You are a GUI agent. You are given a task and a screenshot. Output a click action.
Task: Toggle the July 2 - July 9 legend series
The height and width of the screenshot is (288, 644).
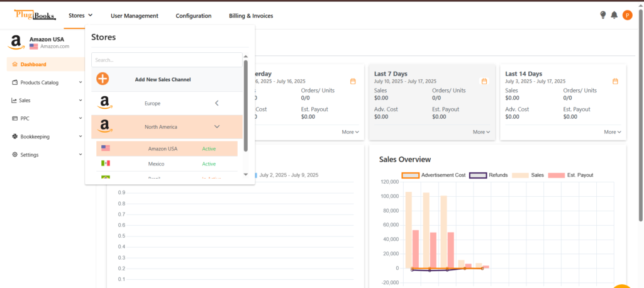click(287, 175)
